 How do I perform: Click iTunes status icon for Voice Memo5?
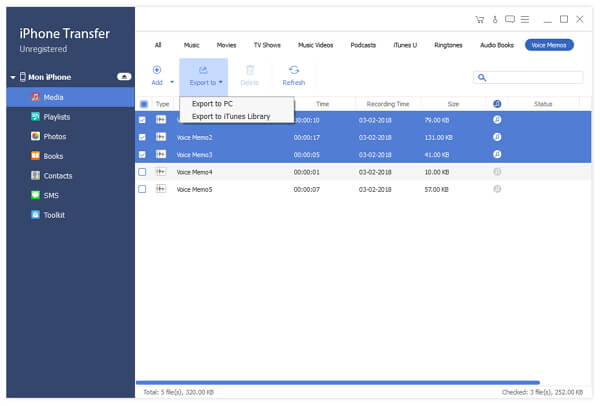[x=497, y=189]
